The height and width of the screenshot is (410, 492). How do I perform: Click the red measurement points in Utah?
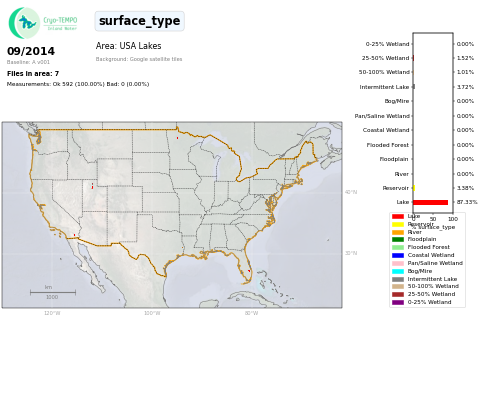pos(92,186)
